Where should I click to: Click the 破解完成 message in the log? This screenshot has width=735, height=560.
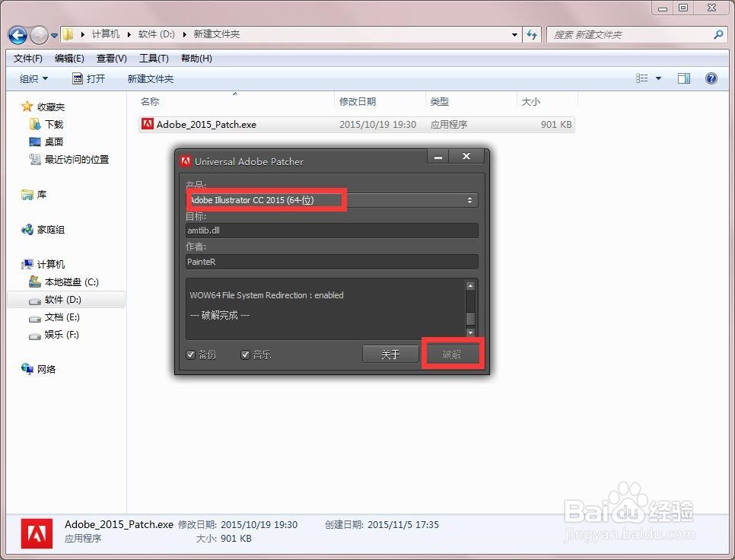point(220,316)
